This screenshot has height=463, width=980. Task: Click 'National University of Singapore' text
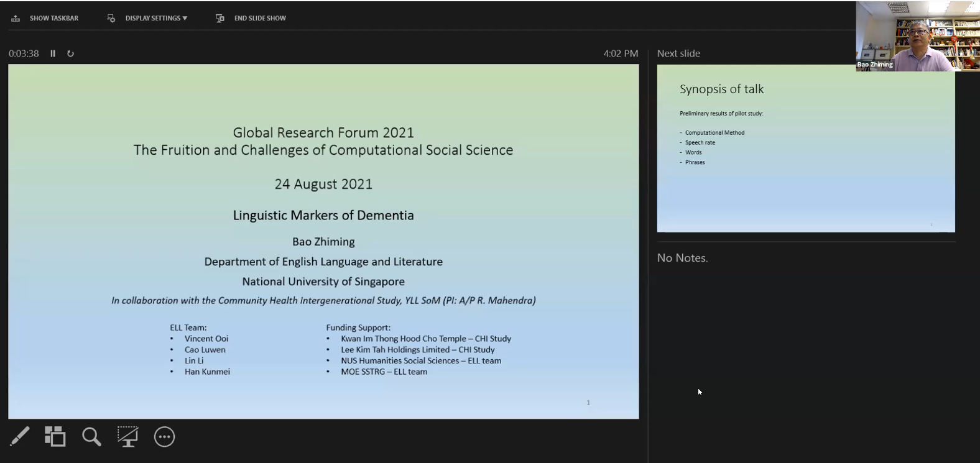coord(323,282)
